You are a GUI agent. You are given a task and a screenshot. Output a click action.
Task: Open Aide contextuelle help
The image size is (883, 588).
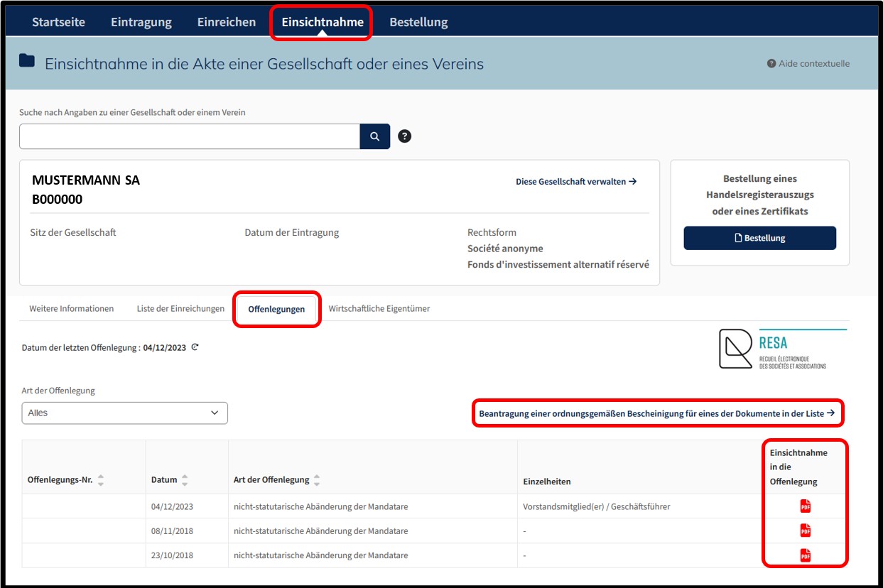click(x=808, y=63)
